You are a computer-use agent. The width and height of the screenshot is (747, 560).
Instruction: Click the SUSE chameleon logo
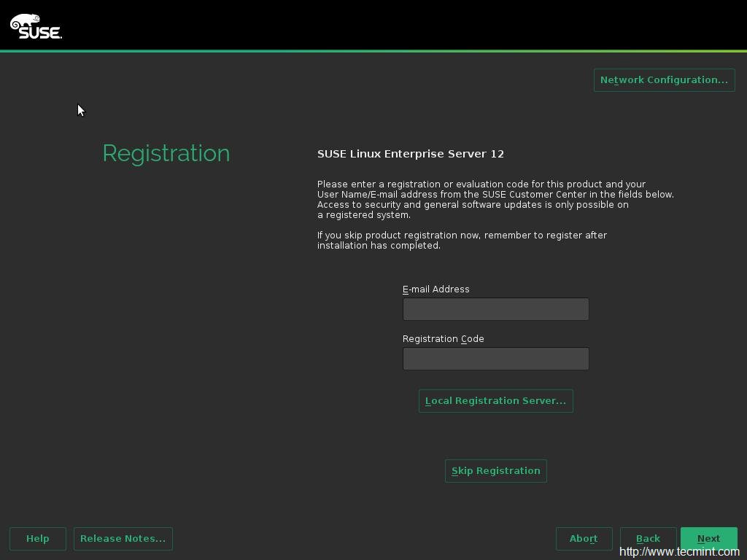[x=36, y=26]
